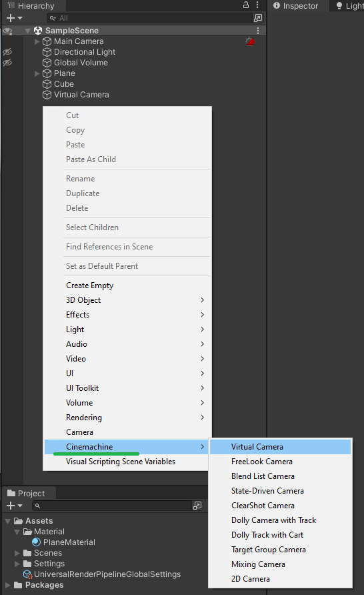The image size is (364, 595).
Task: Create a Cinemachine Virtual Camera from the submenu
Action: (280, 447)
